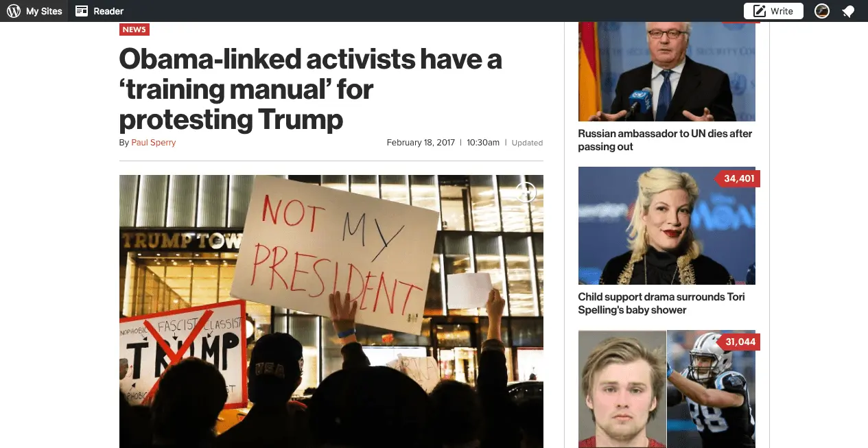
Task: Open the notifications bell
Action: pos(849,11)
